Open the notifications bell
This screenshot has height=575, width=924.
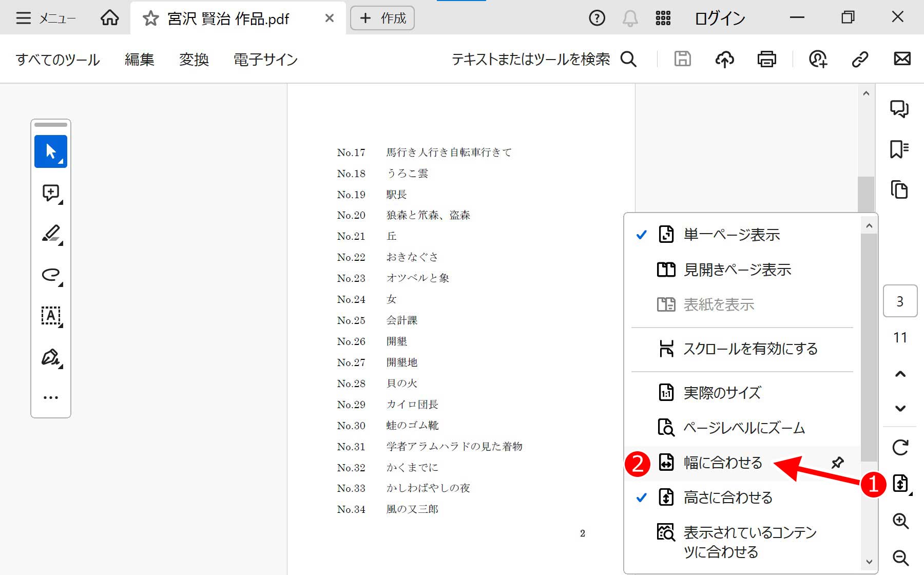pyautogui.click(x=630, y=18)
